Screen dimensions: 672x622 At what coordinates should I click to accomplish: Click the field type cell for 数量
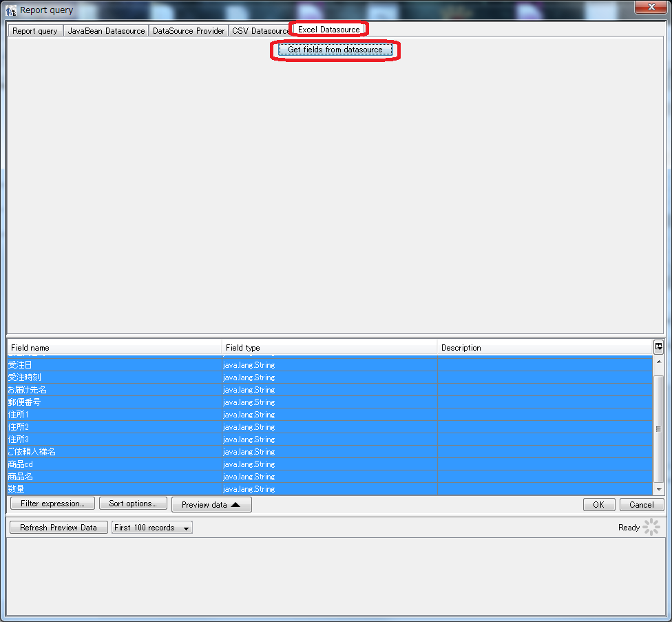[x=330, y=488]
